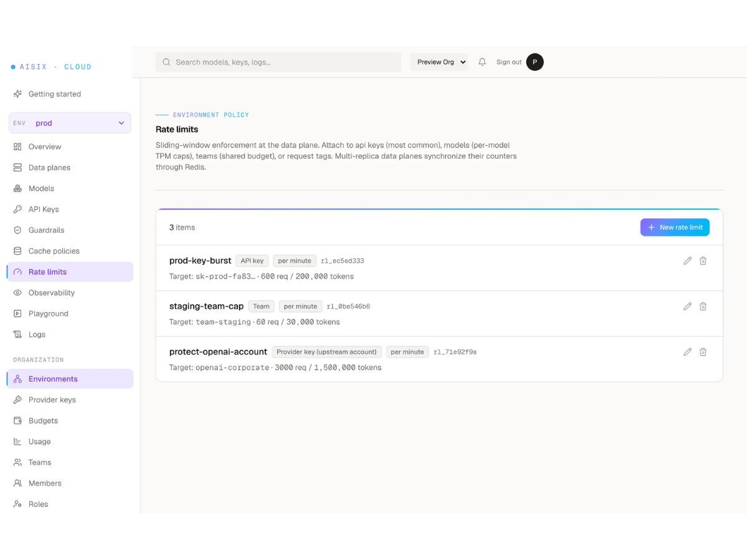Click the rl_0be546b6 identifier
Image resolution: width=747 pixels, height=560 pixels.
coord(349,306)
